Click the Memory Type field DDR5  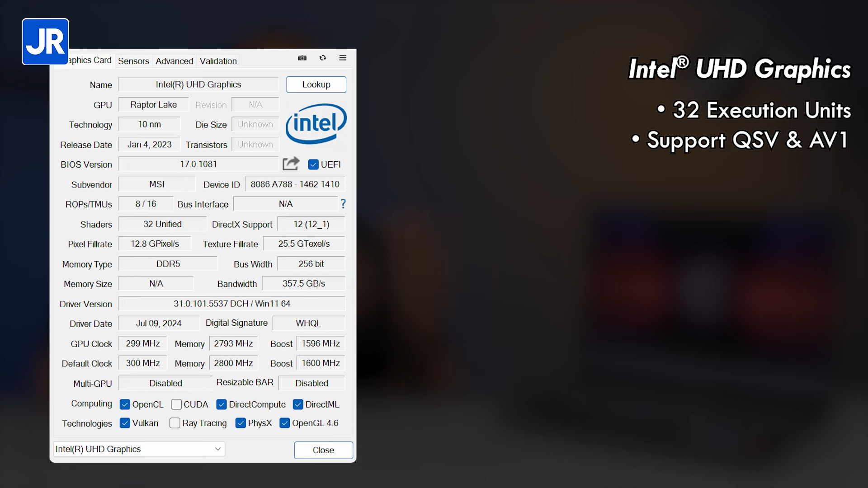point(168,263)
